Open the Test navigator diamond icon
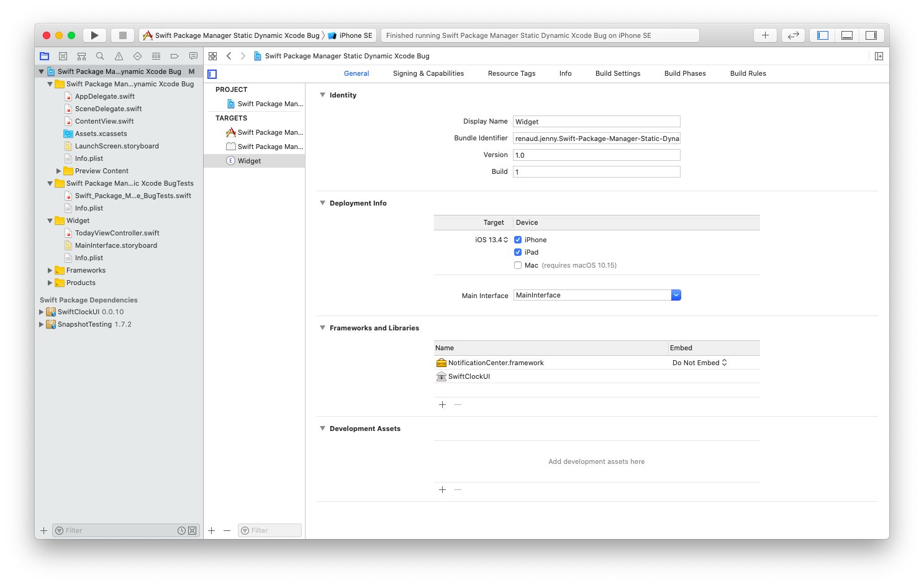Image resolution: width=924 pixels, height=585 pixels. point(137,56)
